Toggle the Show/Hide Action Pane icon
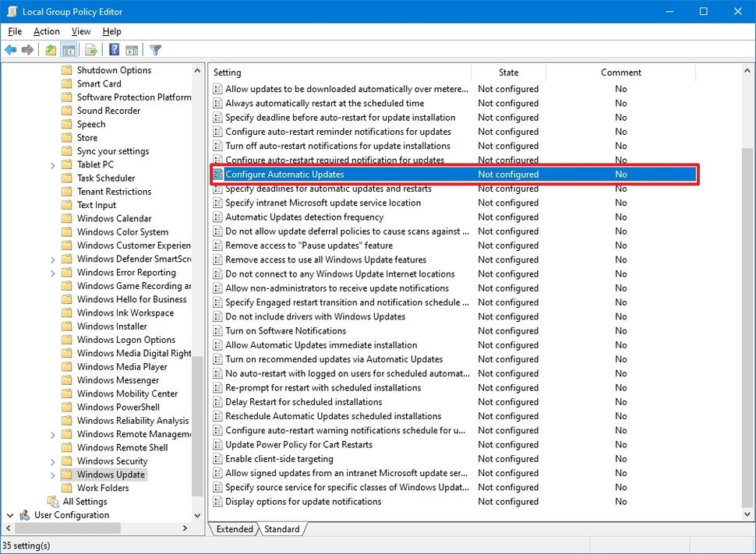Image resolution: width=756 pixels, height=554 pixels. [131, 49]
